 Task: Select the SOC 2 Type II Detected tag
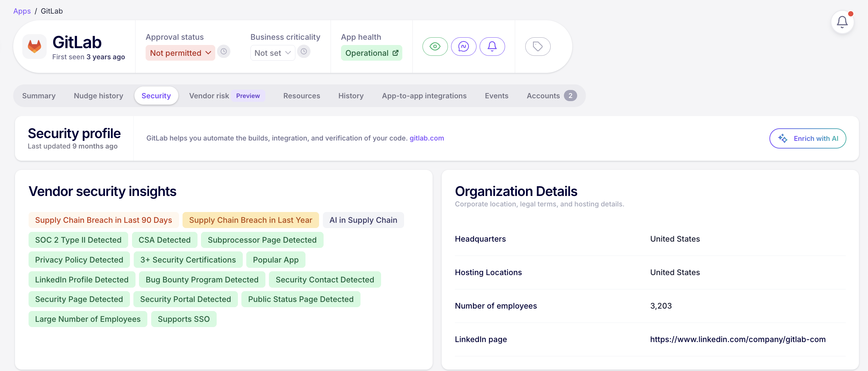point(78,240)
